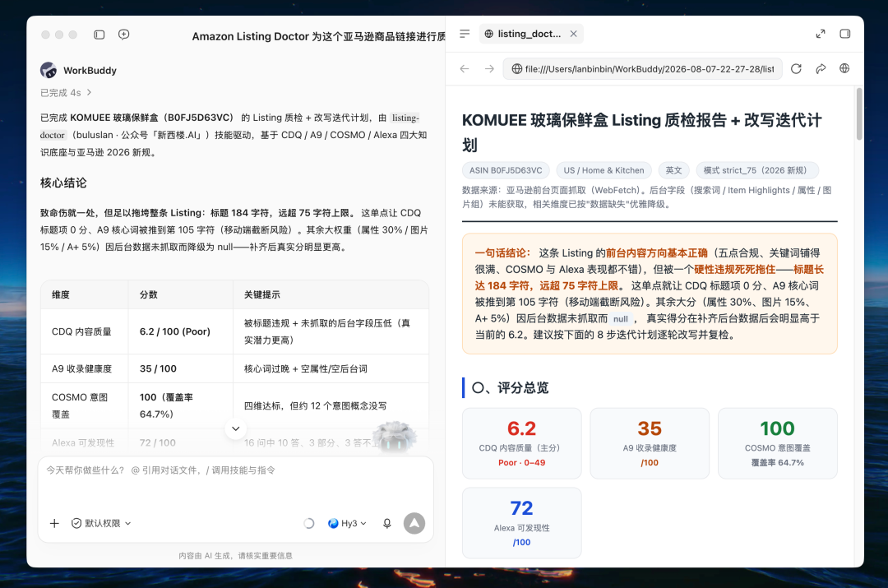Toggle the right side panel icon
Screen dimensions: 888x588
click(x=845, y=34)
